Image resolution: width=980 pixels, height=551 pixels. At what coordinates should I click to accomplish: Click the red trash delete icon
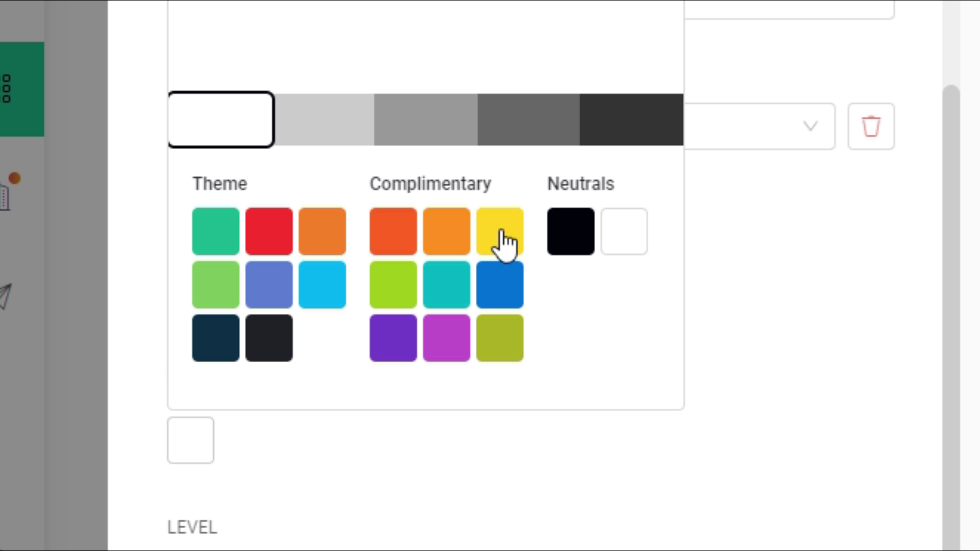[871, 126]
